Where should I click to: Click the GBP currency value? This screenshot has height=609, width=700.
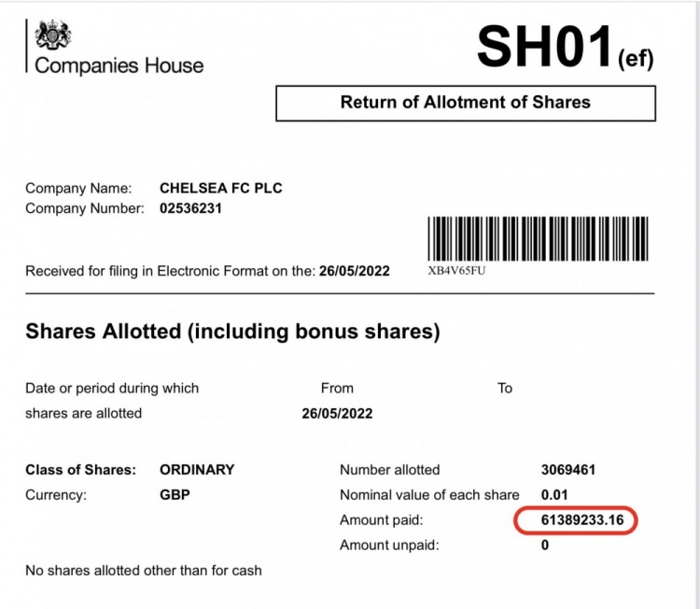(x=175, y=495)
